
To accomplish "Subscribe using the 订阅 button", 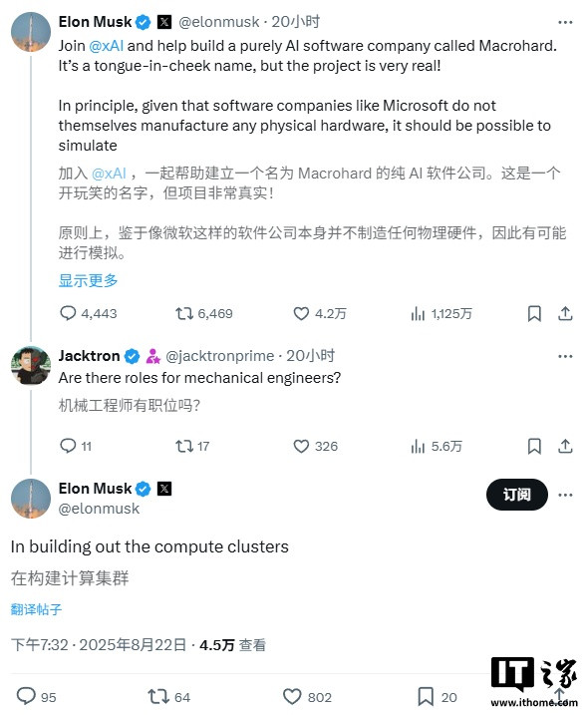I will [x=517, y=495].
